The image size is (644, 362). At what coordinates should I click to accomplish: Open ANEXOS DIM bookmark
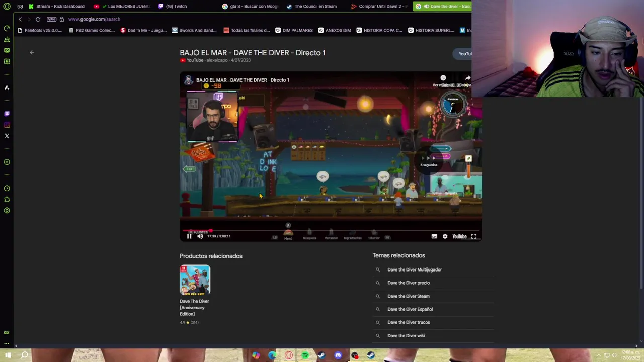(335, 30)
